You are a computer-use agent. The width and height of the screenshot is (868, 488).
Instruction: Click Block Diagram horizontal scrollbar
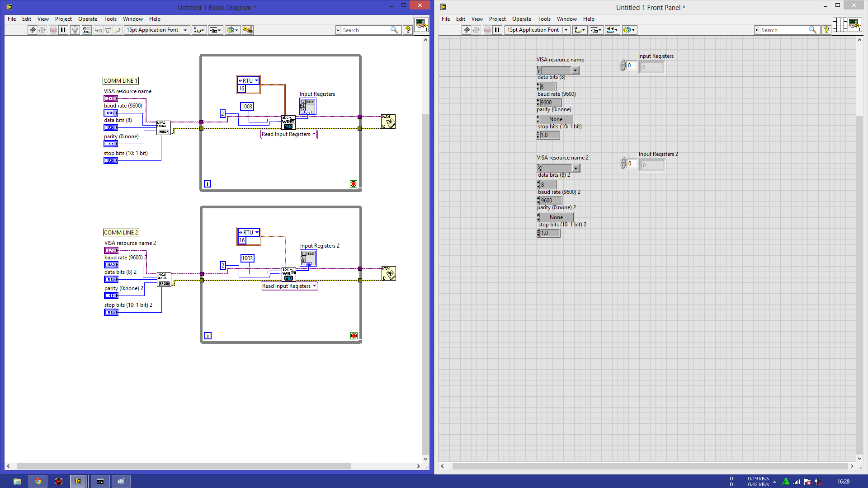tap(183, 466)
